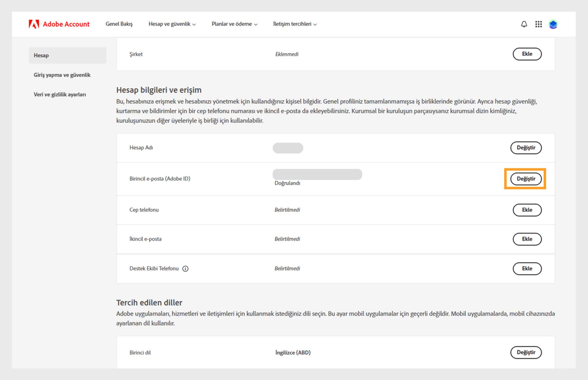Go to Genel Bakış

[x=119, y=24]
